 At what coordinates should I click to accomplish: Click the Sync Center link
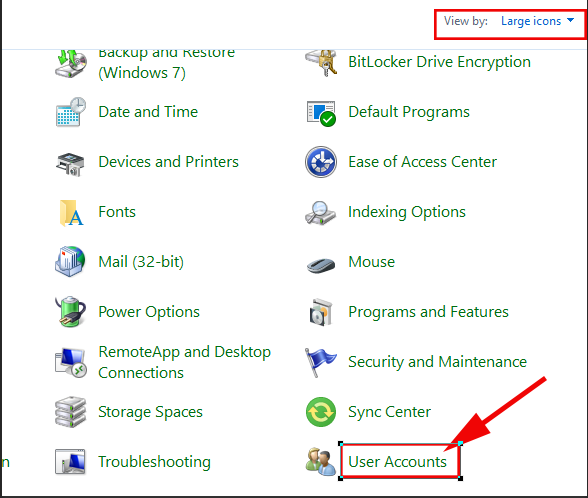pos(389,412)
